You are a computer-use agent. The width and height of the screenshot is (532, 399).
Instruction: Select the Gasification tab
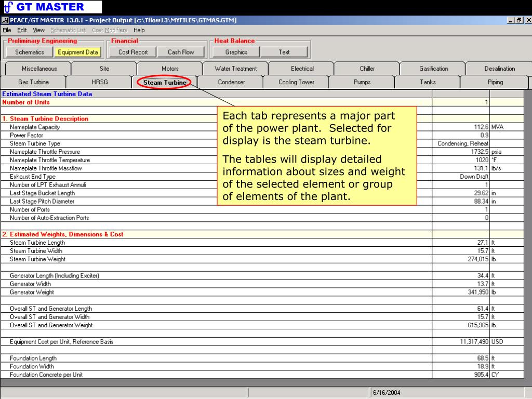(434, 69)
